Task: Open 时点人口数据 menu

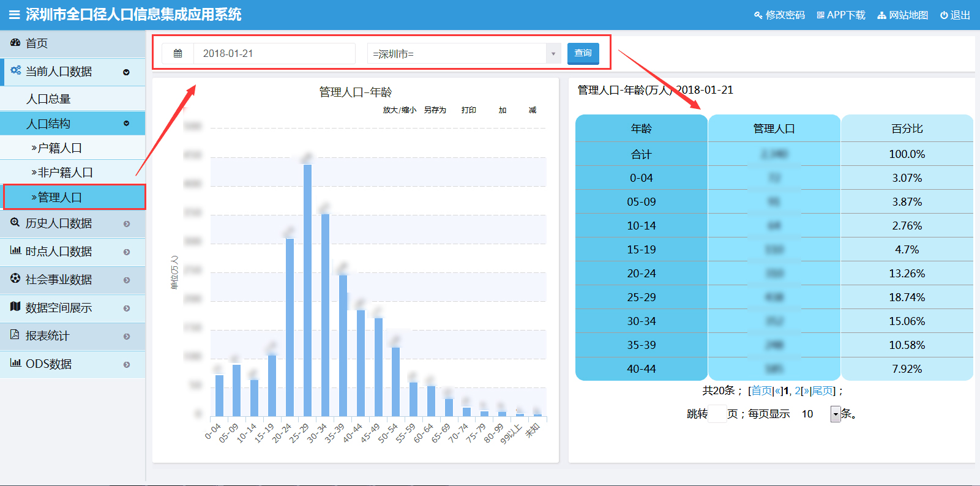Action: (x=72, y=252)
